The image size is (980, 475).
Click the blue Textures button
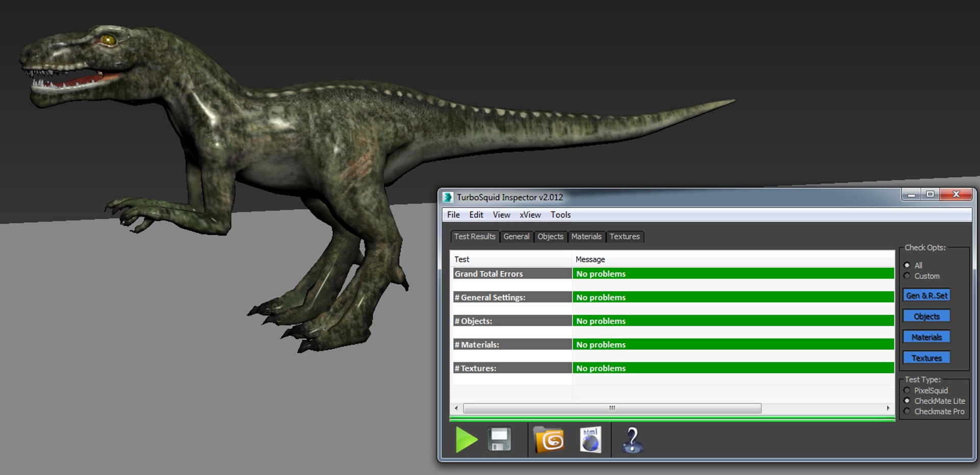(926, 358)
